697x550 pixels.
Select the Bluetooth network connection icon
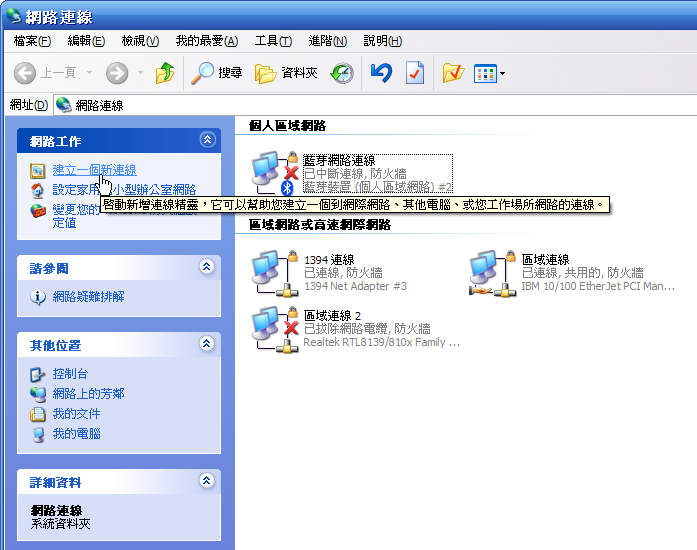pyautogui.click(x=273, y=173)
